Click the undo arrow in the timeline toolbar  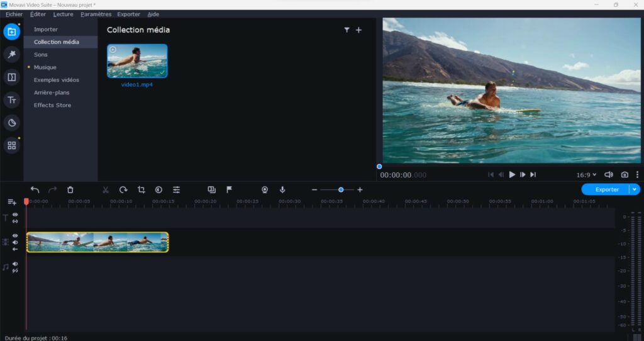[x=35, y=190]
